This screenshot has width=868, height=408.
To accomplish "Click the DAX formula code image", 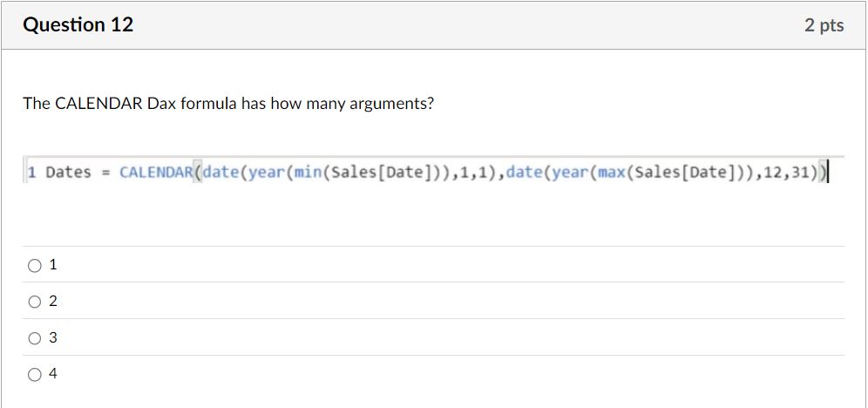I will pyautogui.click(x=433, y=171).
